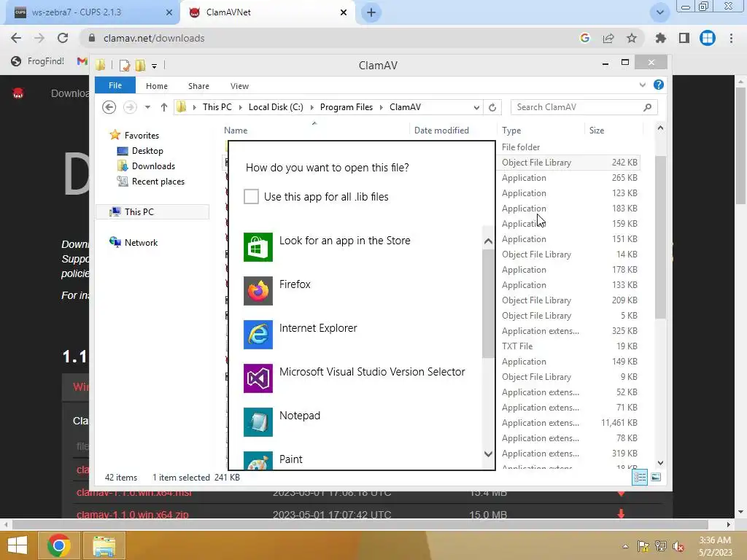Select Downloads in Favorites
This screenshot has width=747, height=560.
pos(146,166)
